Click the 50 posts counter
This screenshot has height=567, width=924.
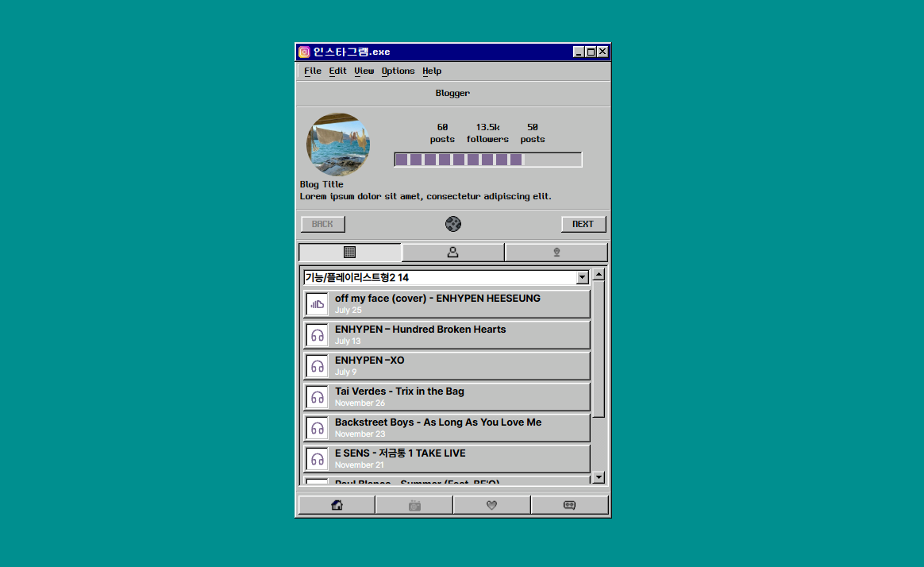(532, 133)
